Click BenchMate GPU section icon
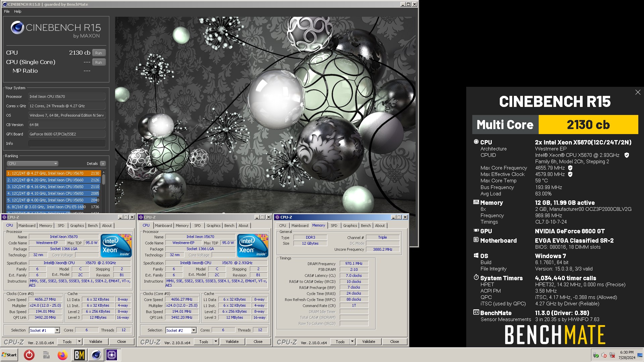Screen dimensions: 644x362 click(x=476, y=231)
